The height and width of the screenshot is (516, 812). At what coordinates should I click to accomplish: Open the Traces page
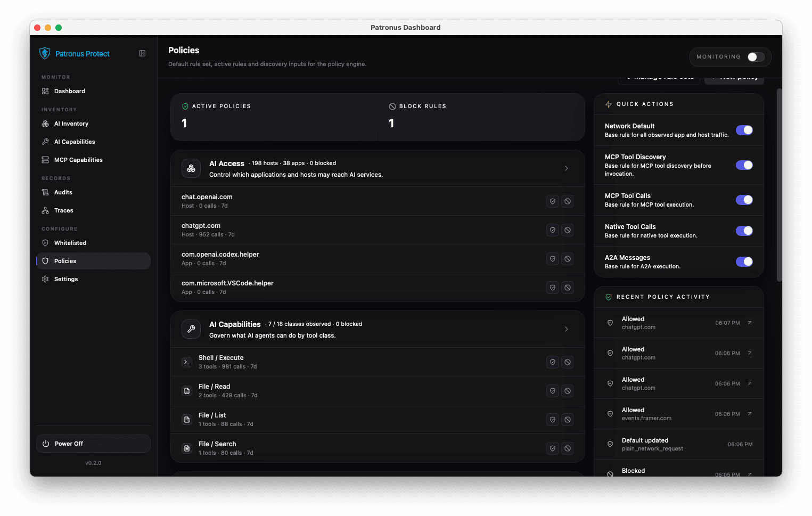[93, 210]
